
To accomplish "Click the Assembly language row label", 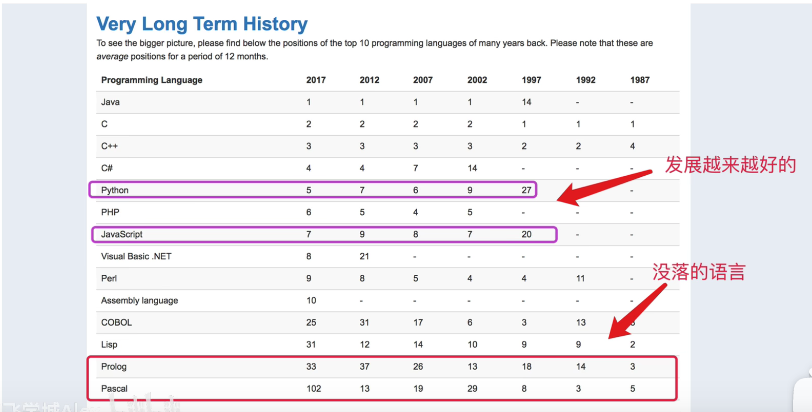I will tap(139, 301).
